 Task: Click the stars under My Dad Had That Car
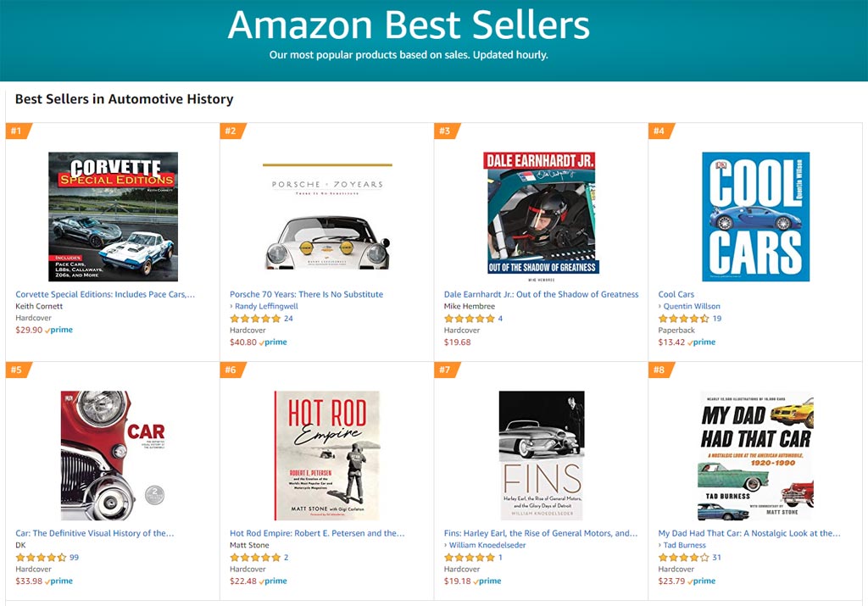click(683, 558)
